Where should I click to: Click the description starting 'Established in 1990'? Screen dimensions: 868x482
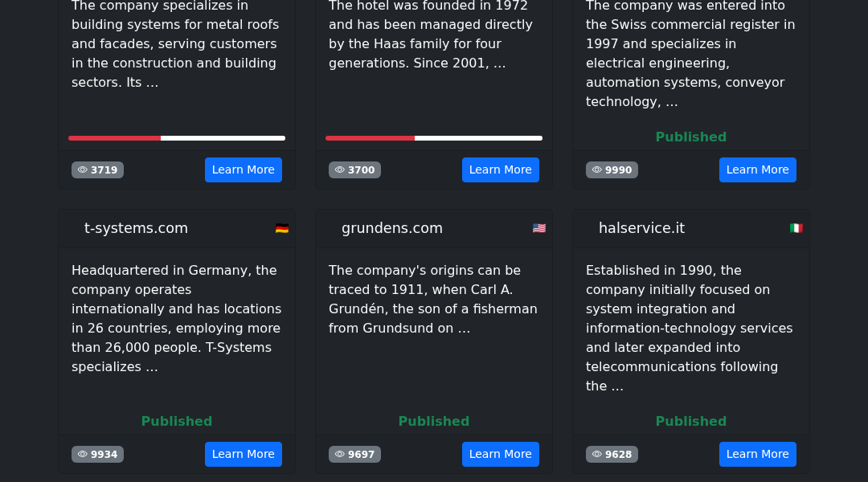coord(690,328)
